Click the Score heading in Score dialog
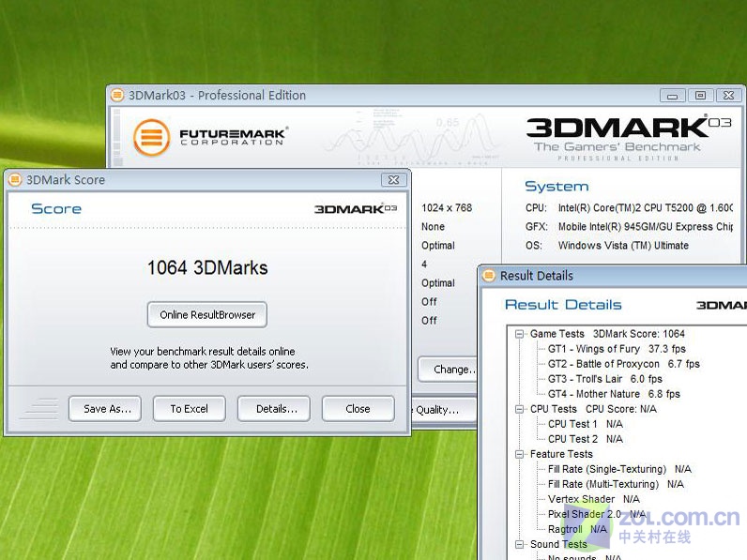This screenshot has width=747, height=560. (56, 208)
